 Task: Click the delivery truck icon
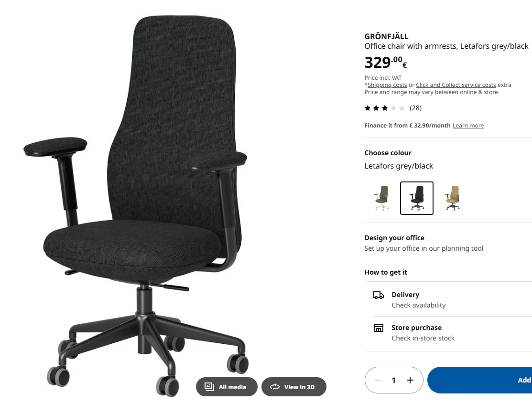pos(378,295)
